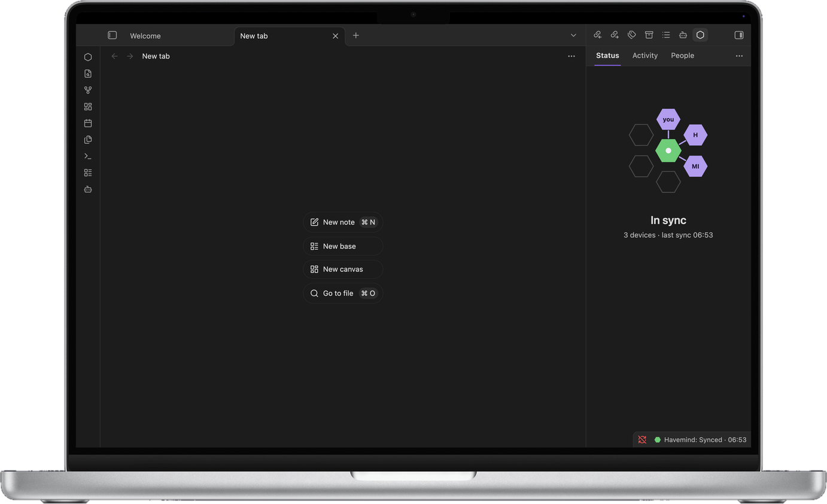Create a new canvas from the left ribbon icon
This screenshot has height=504, width=827.
(88, 106)
